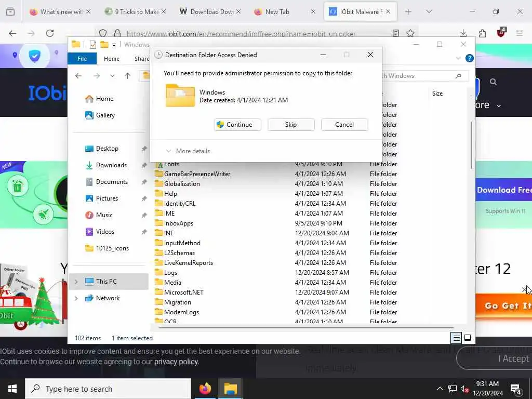Click Explorer horizontal scrollbar
This screenshot has width=532, height=399.
(x=306, y=328)
